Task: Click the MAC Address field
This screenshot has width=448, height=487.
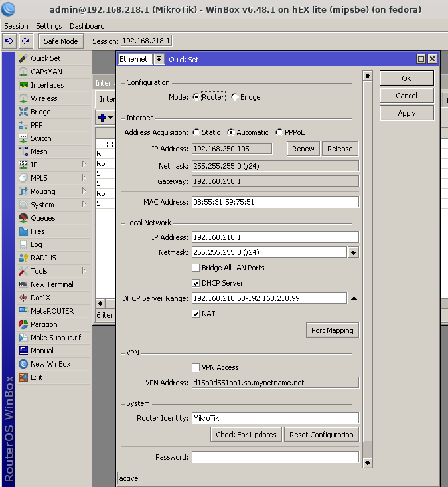Action: click(275, 202)
